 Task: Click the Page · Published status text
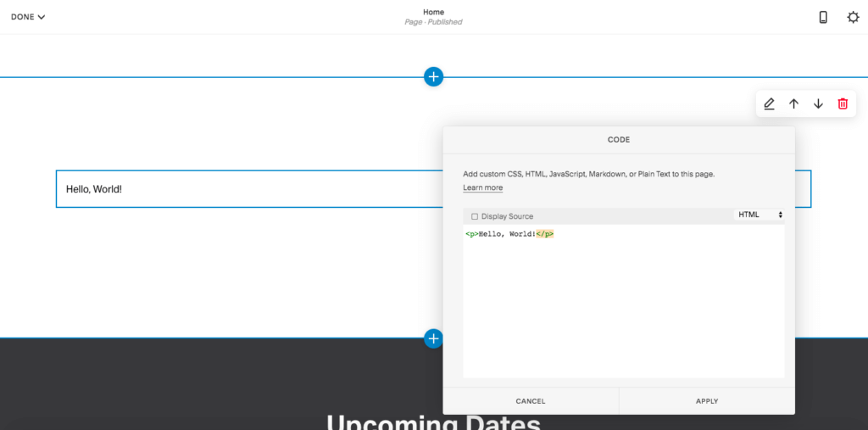click(433, 22)
